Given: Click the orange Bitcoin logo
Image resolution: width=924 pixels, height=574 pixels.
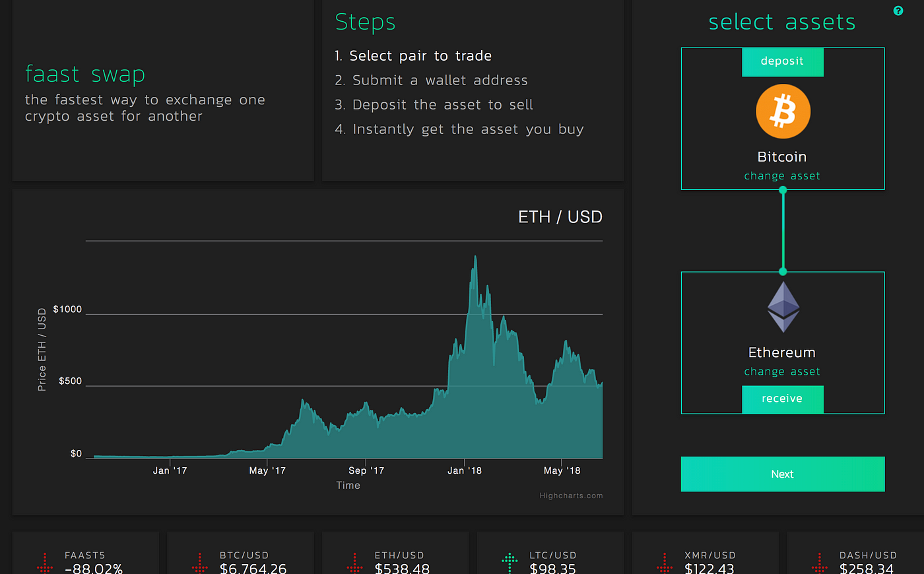Looking at the screenshot, I should [783, 111].
